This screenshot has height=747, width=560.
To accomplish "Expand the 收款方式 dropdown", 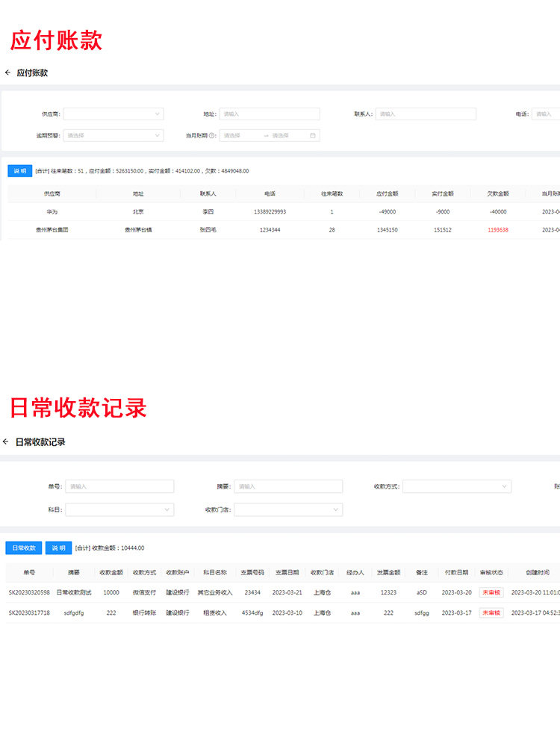I will pos(457,486).
